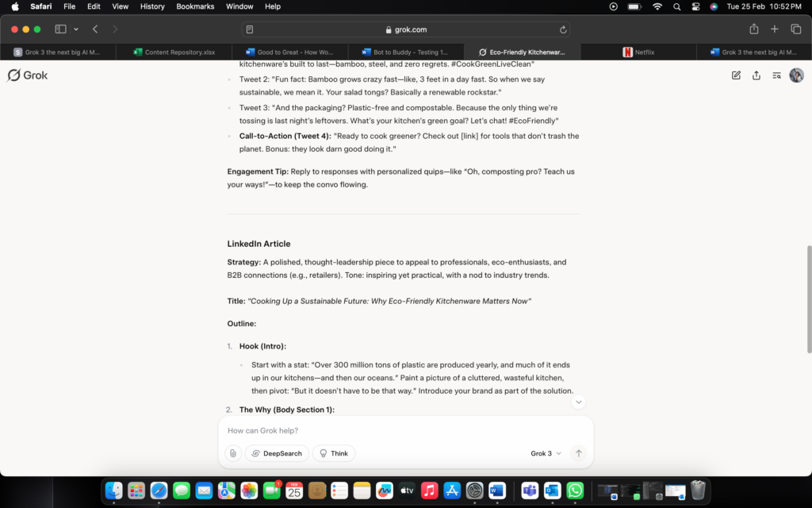
Task: Attach a file using the paperclip icon
Action: [232, 453]
